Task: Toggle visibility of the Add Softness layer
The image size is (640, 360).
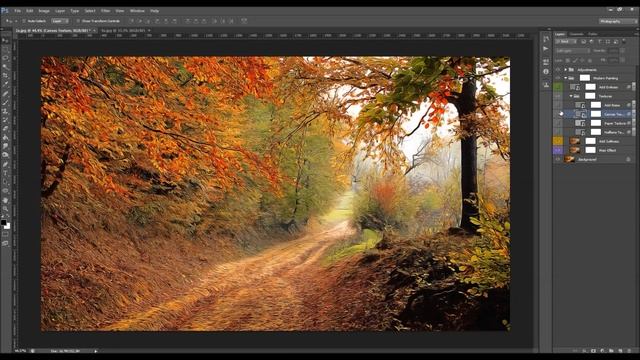Action: (x=558, y=141)
